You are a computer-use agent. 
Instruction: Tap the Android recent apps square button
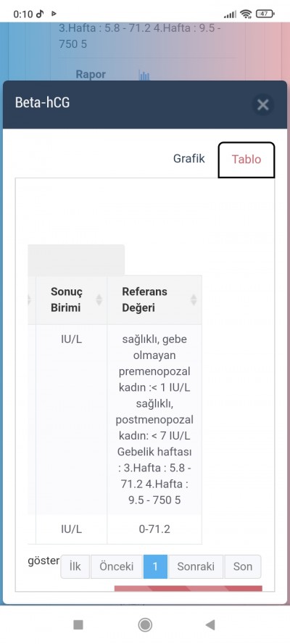(78, 624)
